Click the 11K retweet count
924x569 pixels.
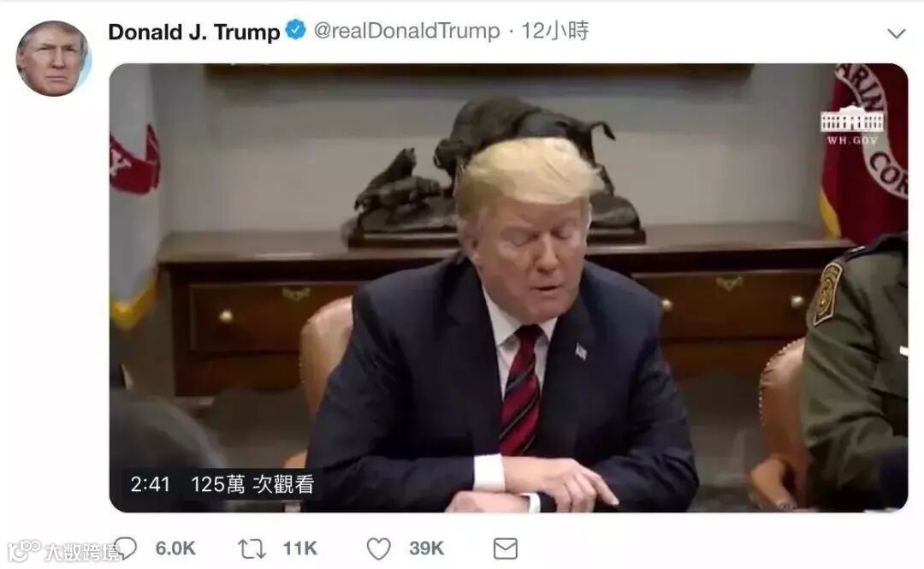click(x=300, y=548)
